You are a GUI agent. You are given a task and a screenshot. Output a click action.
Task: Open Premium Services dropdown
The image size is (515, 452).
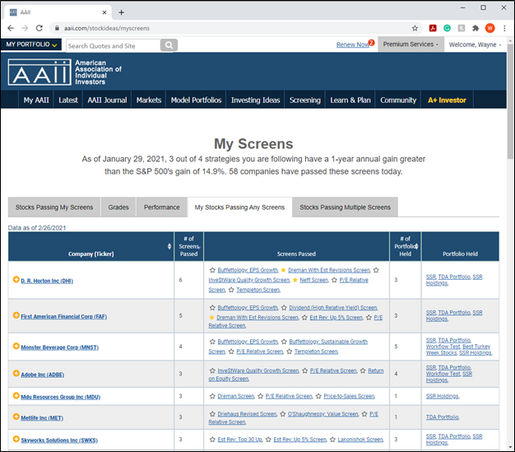point(410,44)
